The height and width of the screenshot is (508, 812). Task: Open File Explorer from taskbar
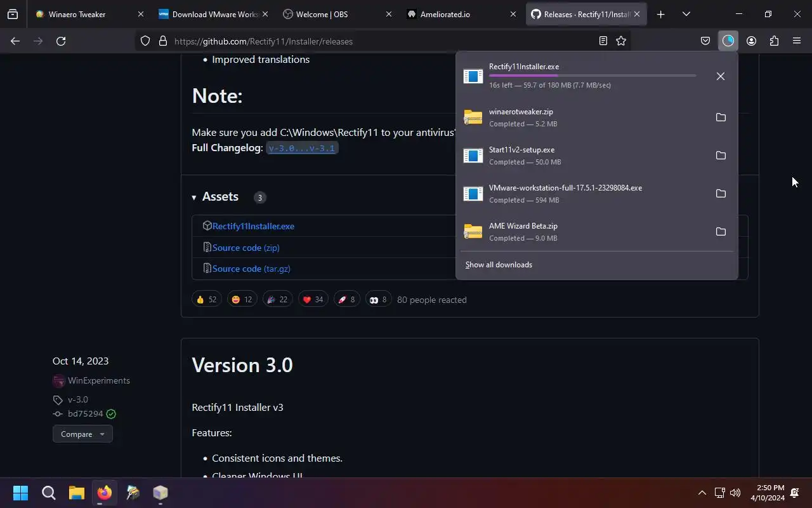tap(76, 493)
